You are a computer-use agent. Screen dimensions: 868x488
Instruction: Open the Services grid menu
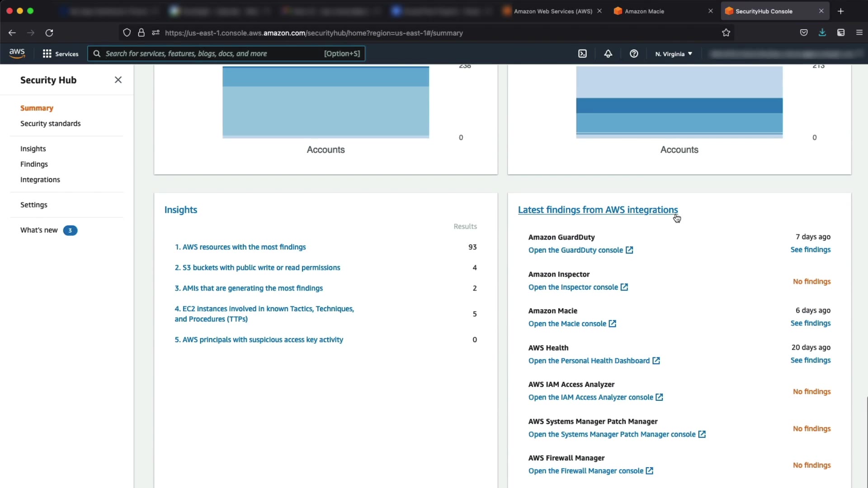60,54
